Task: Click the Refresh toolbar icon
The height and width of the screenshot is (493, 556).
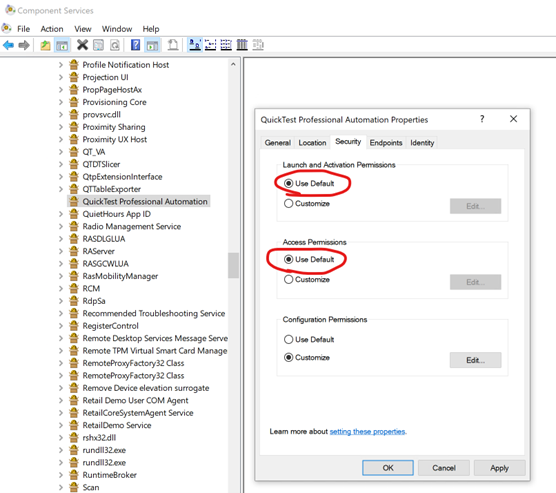Action: click(115, 45)
